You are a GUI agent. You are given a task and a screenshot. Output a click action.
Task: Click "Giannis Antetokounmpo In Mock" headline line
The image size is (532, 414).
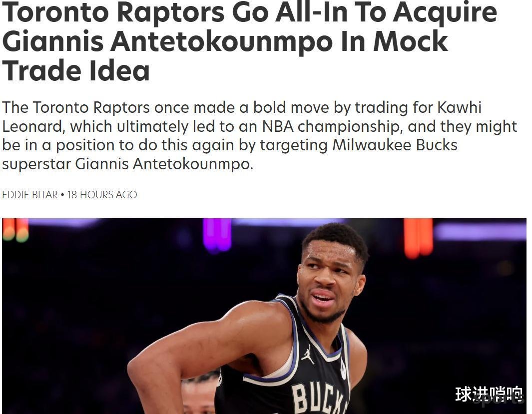pos(225,42)
